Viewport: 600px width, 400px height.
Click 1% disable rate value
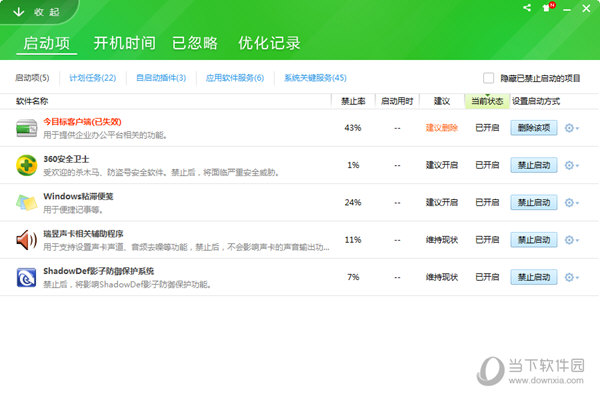(x=353, y=165)
